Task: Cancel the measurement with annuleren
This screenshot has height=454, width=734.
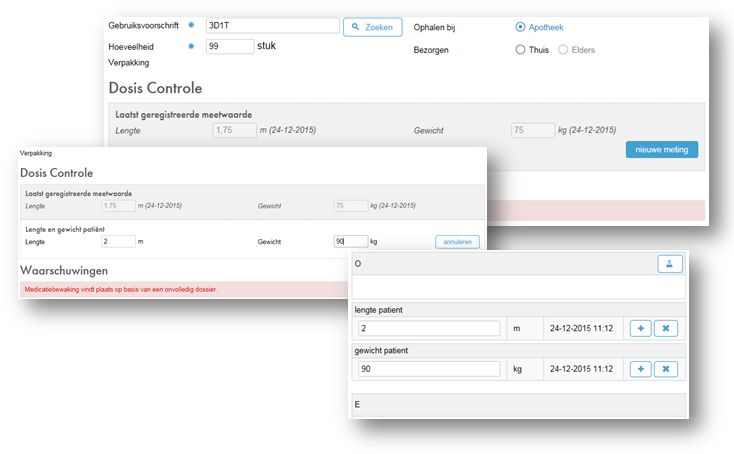Action: point(457,241)
